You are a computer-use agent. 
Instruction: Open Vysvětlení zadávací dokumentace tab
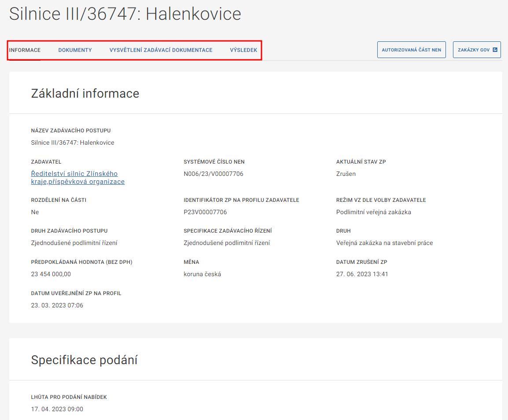(161, 50)
